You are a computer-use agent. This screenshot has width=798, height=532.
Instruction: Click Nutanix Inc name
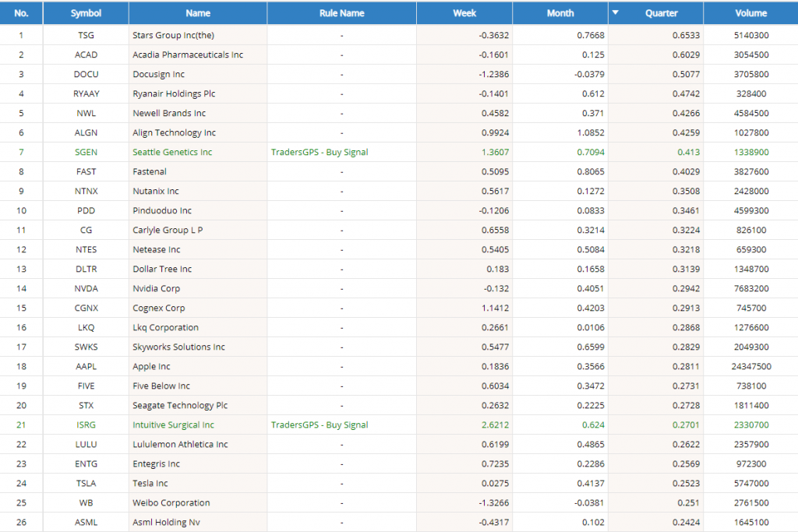[x=156, y=192]
